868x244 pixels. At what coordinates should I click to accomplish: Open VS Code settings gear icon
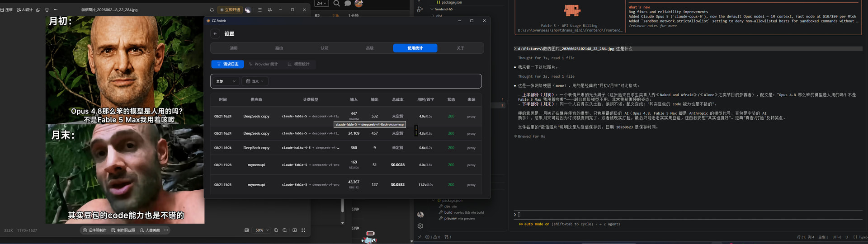point(420,226)
